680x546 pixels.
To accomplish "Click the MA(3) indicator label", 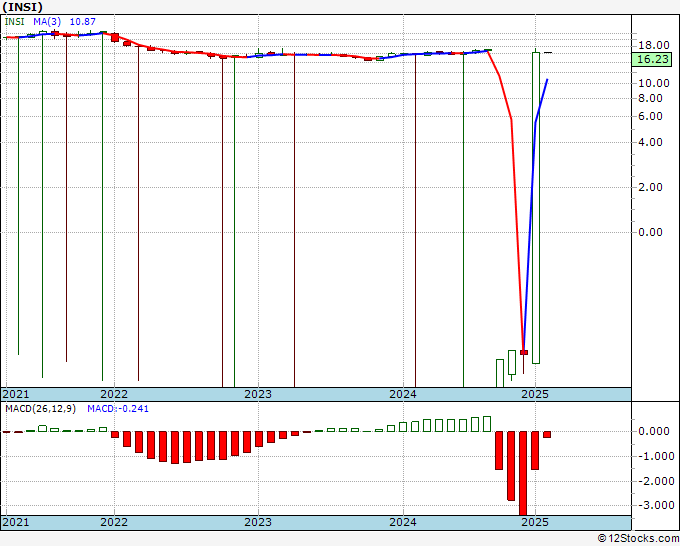I will tap(47, 22).
